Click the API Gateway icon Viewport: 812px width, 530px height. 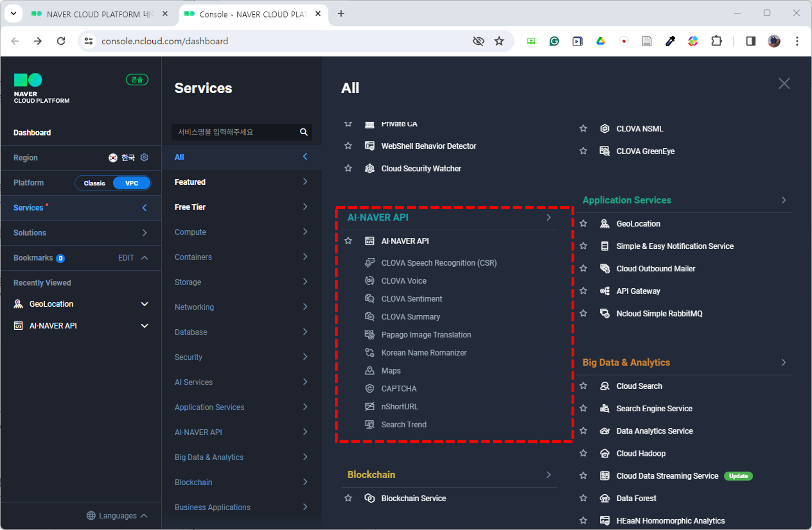pos(605,291)
